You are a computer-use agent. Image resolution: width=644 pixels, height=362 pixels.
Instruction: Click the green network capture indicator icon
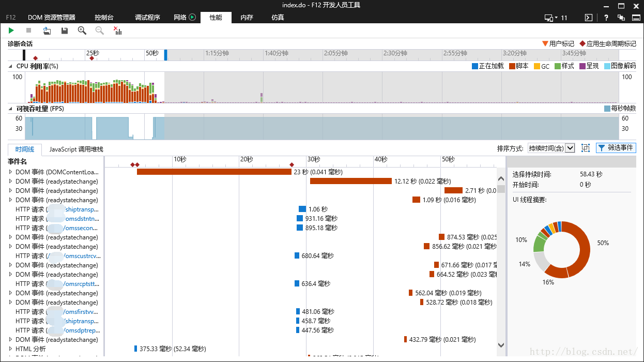pos(192,17)
